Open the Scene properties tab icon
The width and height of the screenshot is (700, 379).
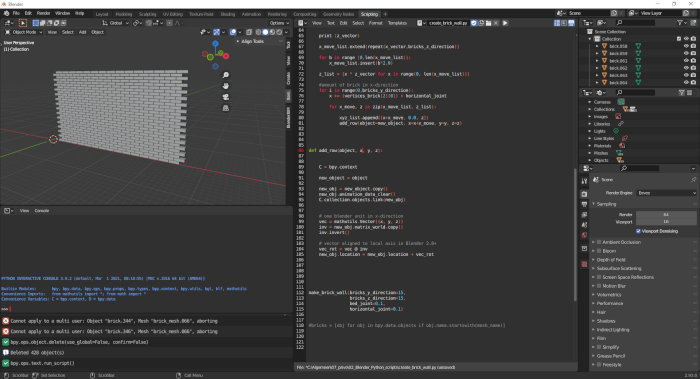[x=584, y=225]
